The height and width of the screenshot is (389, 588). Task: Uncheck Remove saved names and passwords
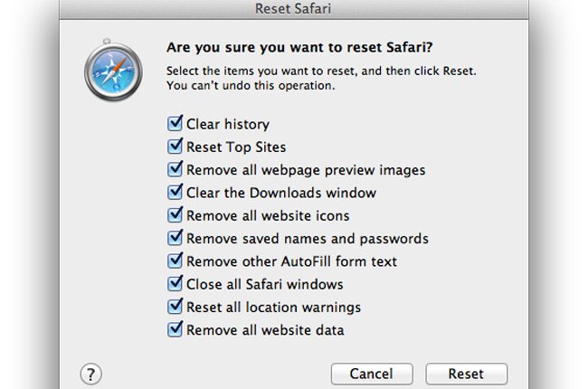[x=175, y=239]
